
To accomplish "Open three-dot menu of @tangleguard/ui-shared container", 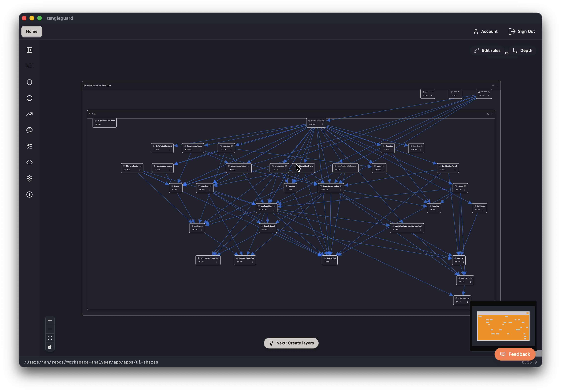I will [497, 86].
